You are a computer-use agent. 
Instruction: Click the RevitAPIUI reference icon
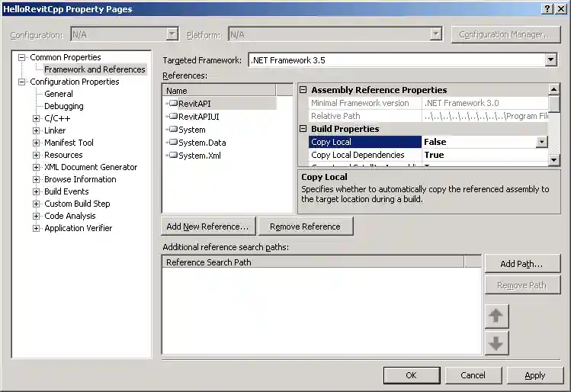[172, 117]
